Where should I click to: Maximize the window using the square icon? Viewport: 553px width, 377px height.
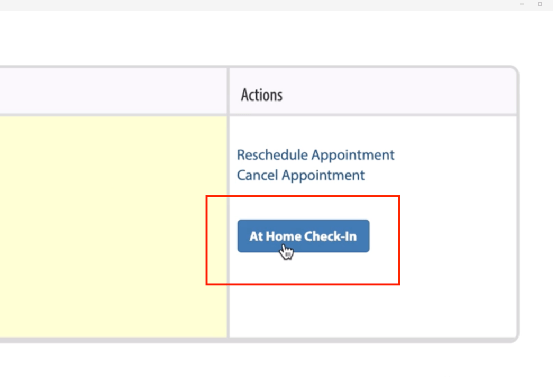click(x=540, y=4)
